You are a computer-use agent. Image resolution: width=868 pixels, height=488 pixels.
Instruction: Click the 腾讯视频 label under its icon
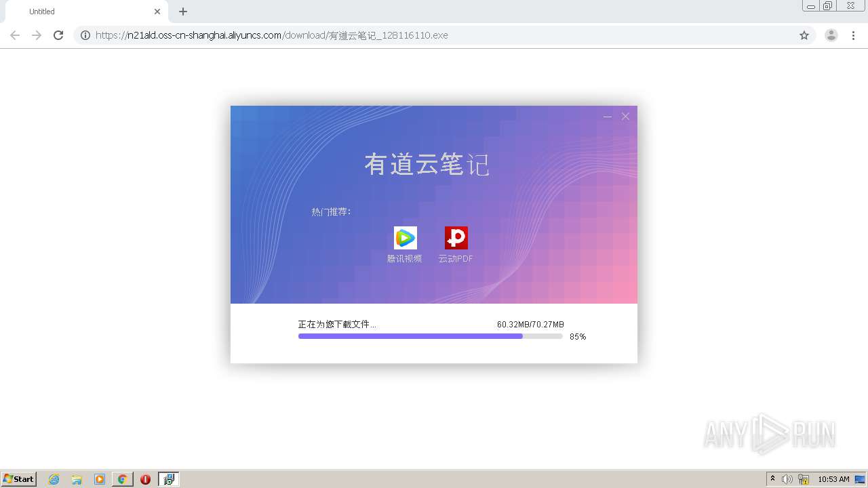(405, 259)
